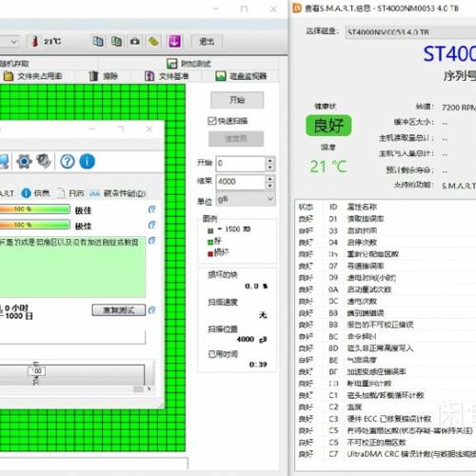Click the question mark help icon
The width and height of the screenshot is (476, 476).
click(68, 162)
